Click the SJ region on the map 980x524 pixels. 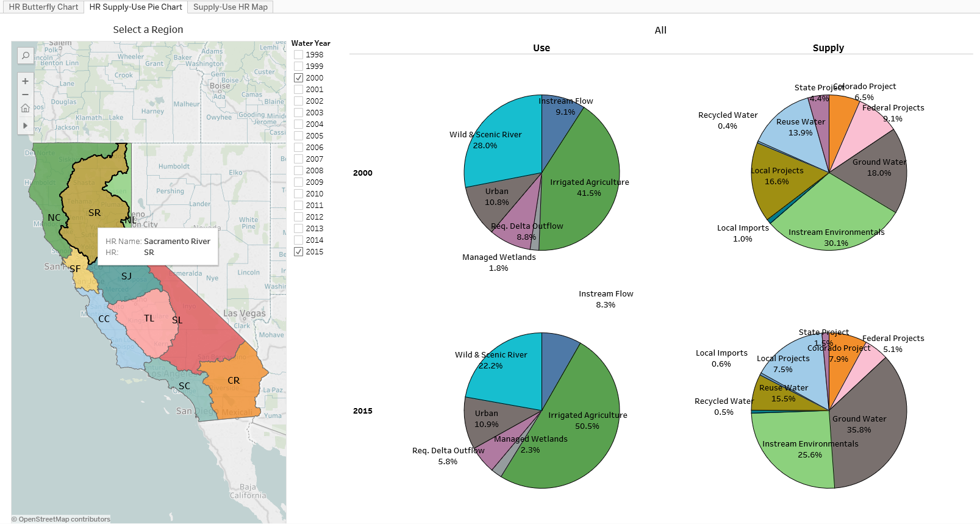125,287
